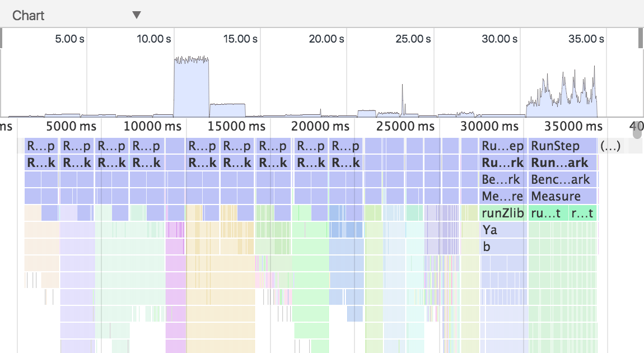
Task: Click the 15000 ms ruler label
Action: 236,126
